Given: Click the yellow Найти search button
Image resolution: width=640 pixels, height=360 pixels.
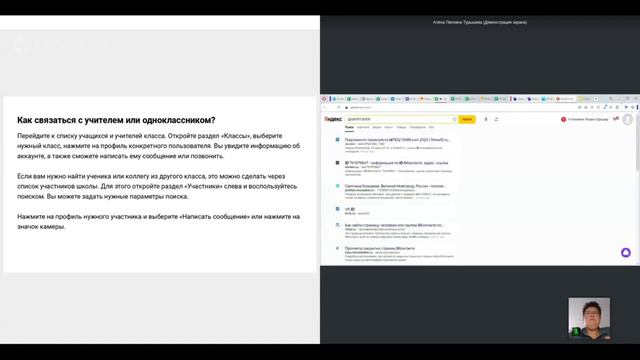Looking at the screenshot, I should pyautogui.click(x=467, y=119).
